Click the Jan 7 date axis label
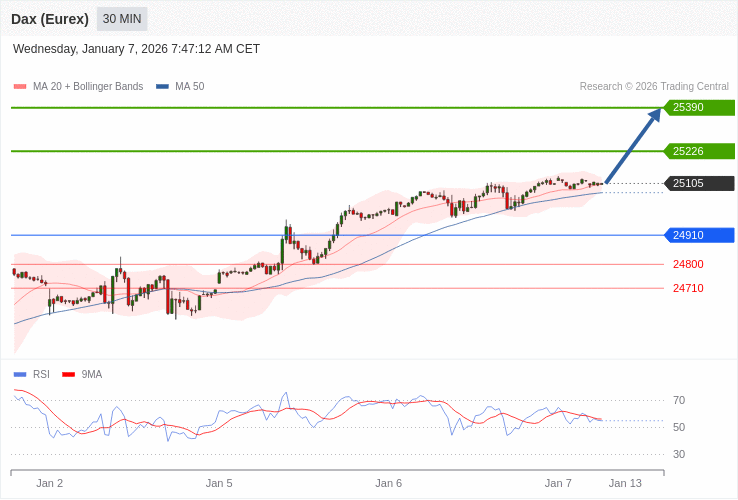This screenshot has height=500, width=738. [x=558, y=483]
